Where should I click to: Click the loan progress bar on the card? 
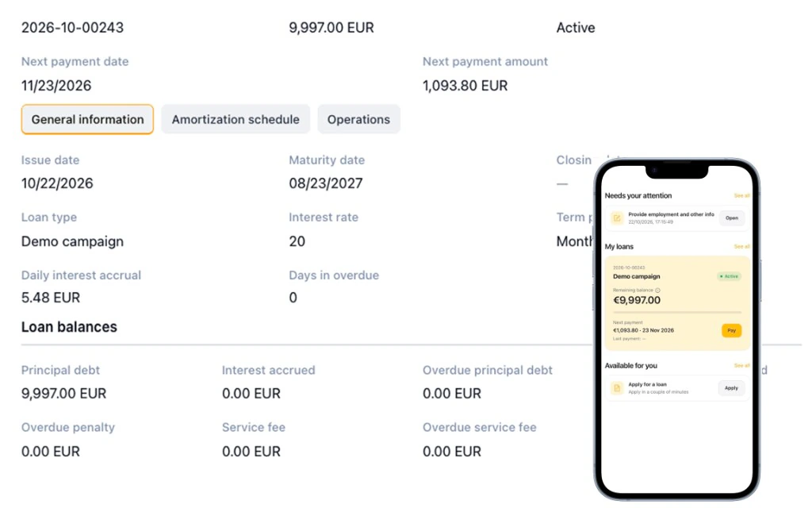click(677, 313)
